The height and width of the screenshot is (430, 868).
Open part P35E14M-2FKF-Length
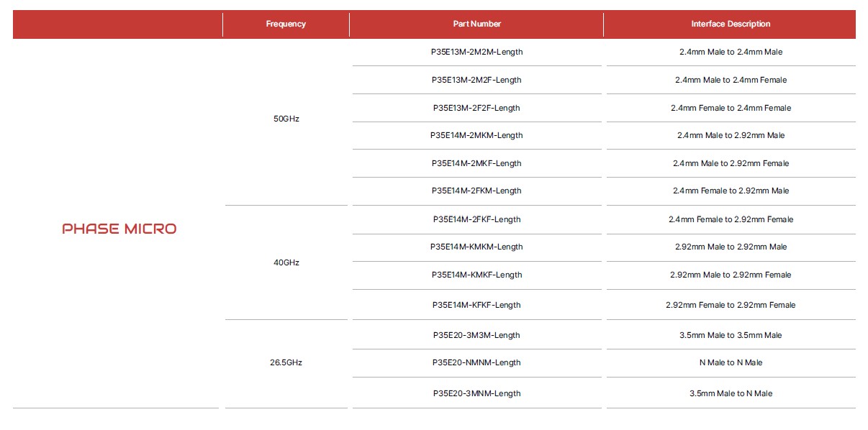click(x=476, y=219)
